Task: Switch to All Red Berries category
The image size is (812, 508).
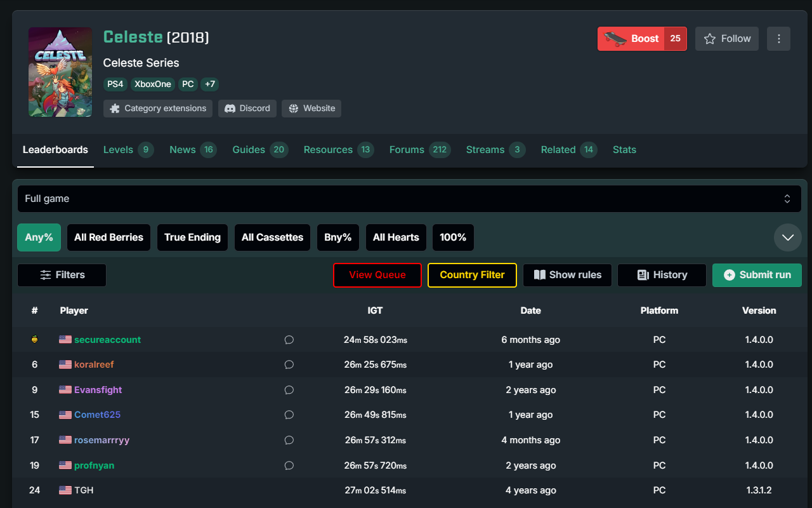Action: pos(108,237)
